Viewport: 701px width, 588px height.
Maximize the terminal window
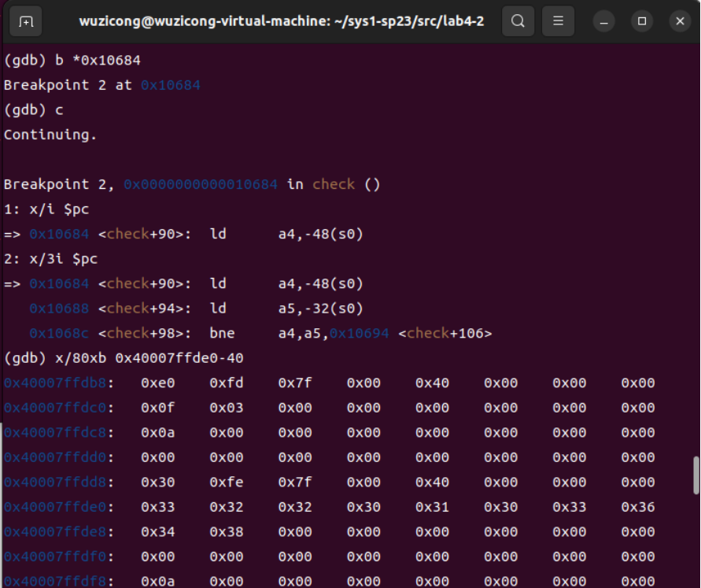coord(642,21)
